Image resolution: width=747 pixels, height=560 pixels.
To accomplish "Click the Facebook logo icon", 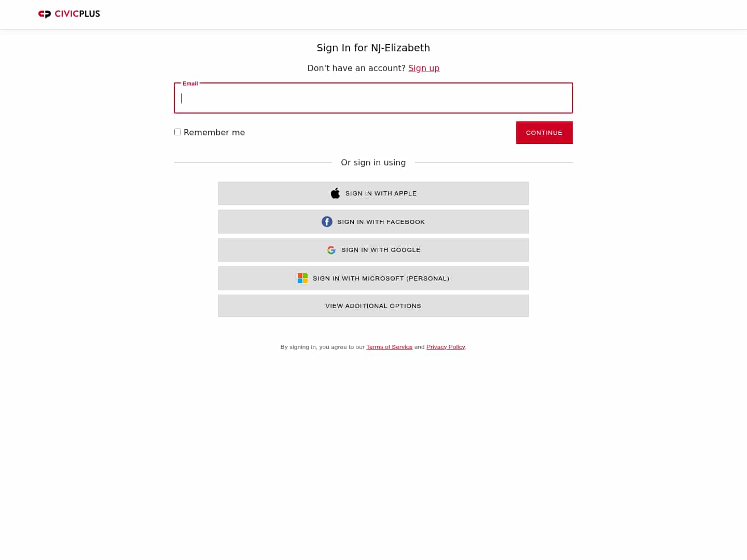I will [327, 221].
